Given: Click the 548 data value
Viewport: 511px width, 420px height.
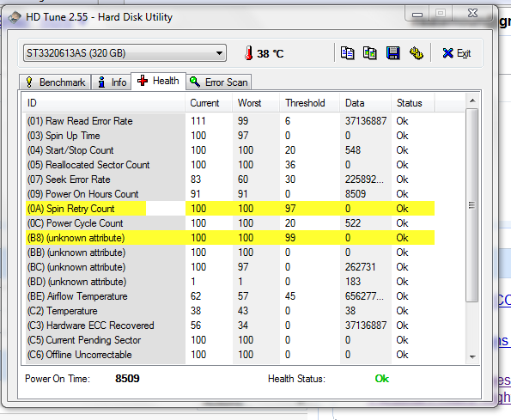Looking at the screenshot, I should pyautogui.click(x=353, y=150).
